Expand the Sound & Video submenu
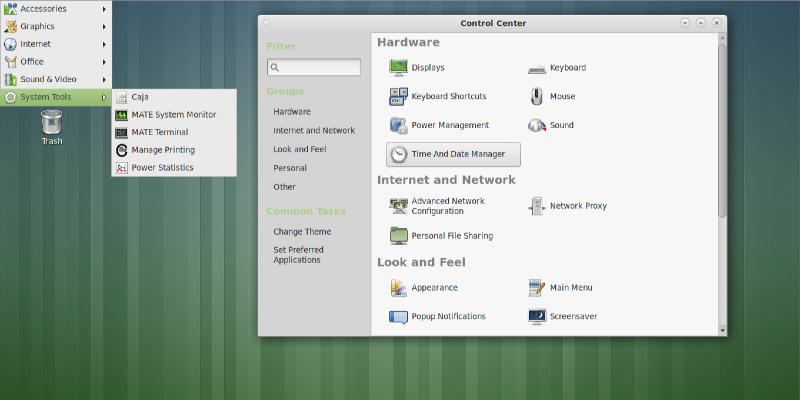 pos(55,79)
